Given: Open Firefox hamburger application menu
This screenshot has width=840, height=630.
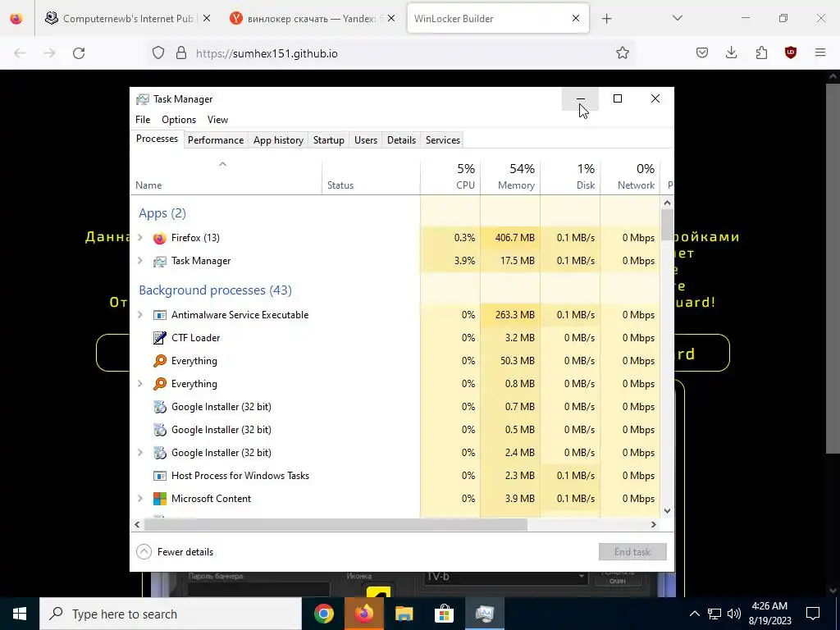Looking at the screenshot, I should tap(820, 52).
